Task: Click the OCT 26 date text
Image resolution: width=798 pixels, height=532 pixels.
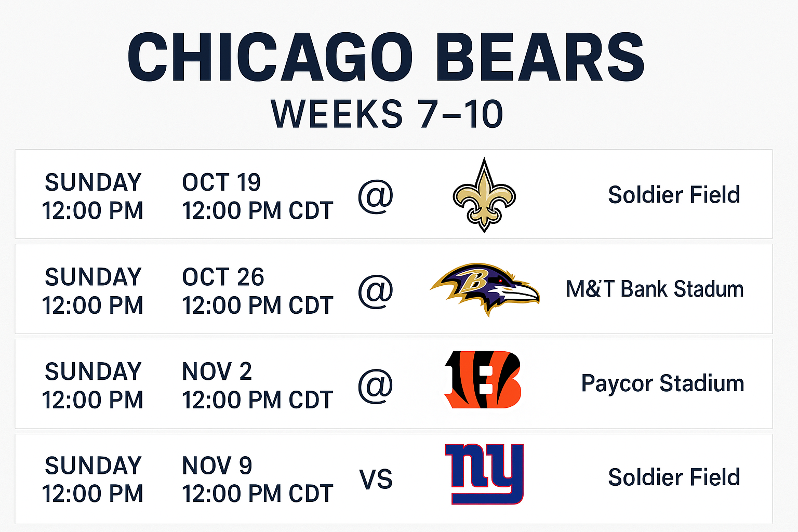Action: coord(223,277)
